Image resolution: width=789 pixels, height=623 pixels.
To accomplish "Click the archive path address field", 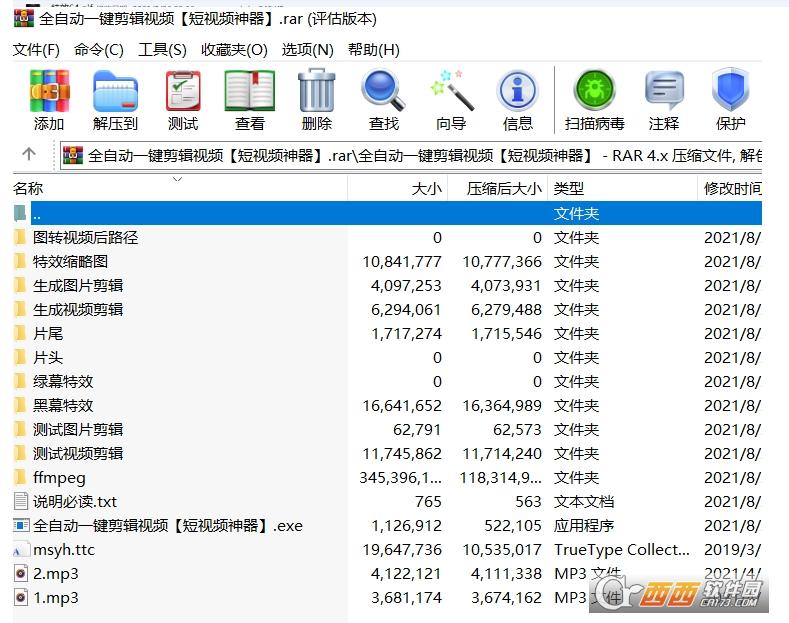I will click(x=411, y=155).
